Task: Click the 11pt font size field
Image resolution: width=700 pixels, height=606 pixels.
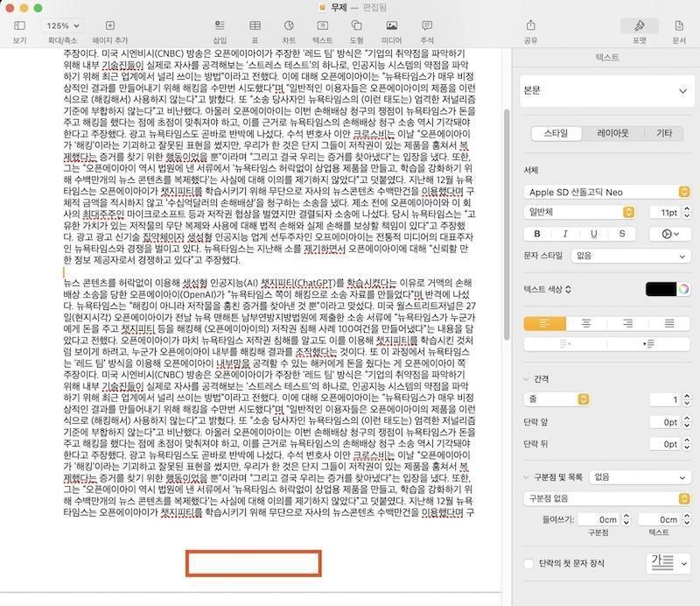Action: [665, 213]
